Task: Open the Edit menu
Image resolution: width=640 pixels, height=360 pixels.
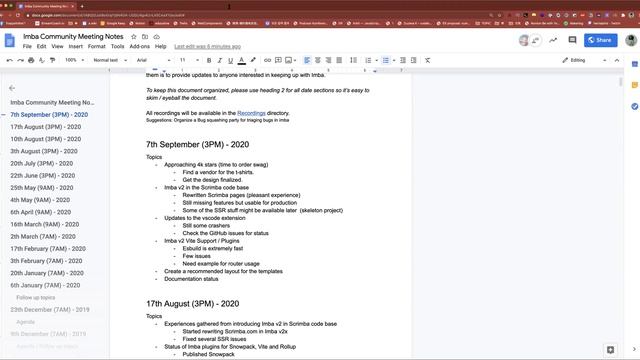Action: click(x=42, y=47)
